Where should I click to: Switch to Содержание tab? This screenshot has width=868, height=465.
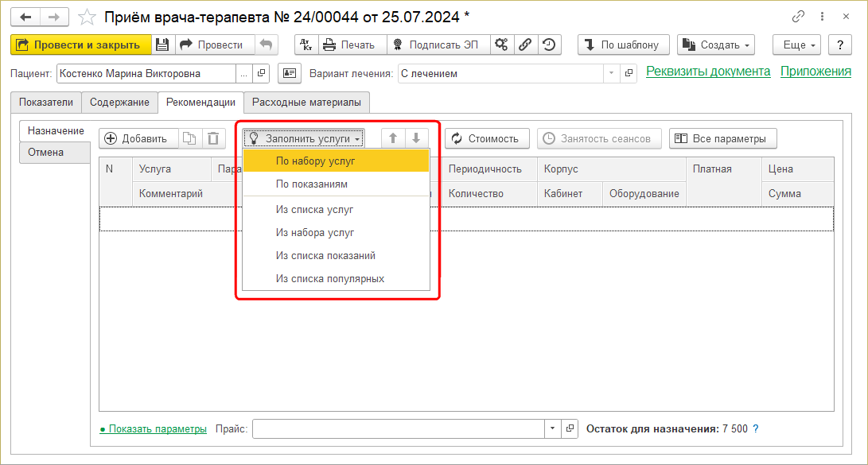[119, 103]
